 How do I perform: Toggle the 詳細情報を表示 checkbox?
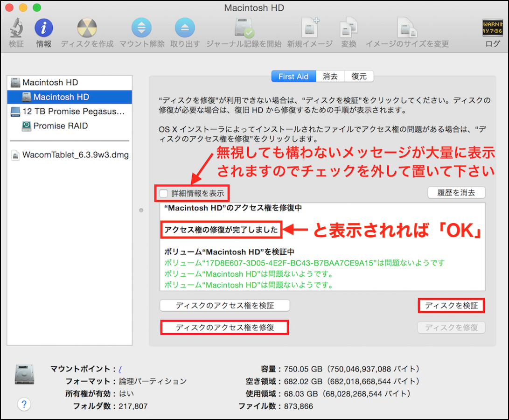point(164,194)
